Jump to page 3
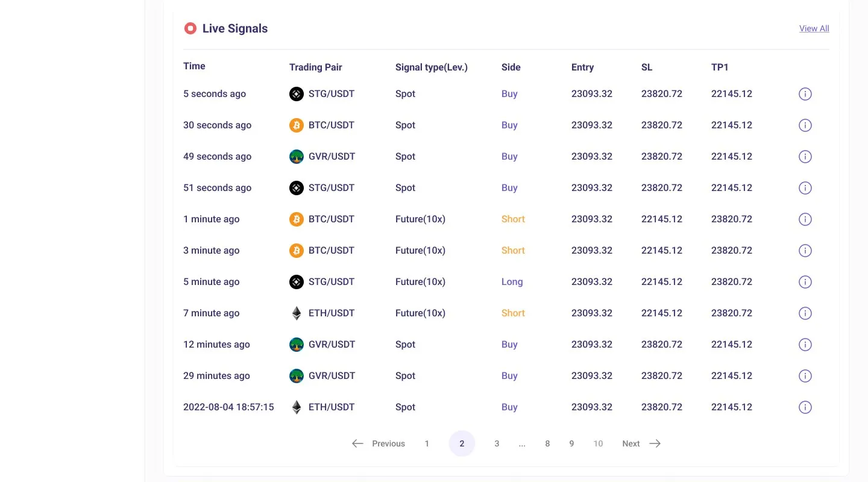Image resolution: width=868 pixels, height=482 pixels. pos(497,443)
